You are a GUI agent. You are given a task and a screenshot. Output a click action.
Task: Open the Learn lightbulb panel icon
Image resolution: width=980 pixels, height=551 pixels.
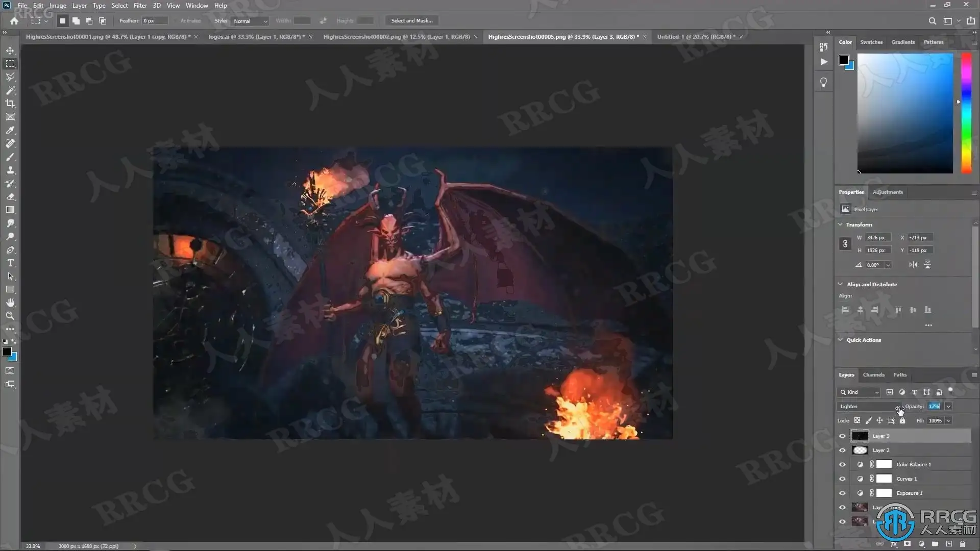(x=823, y=83)
